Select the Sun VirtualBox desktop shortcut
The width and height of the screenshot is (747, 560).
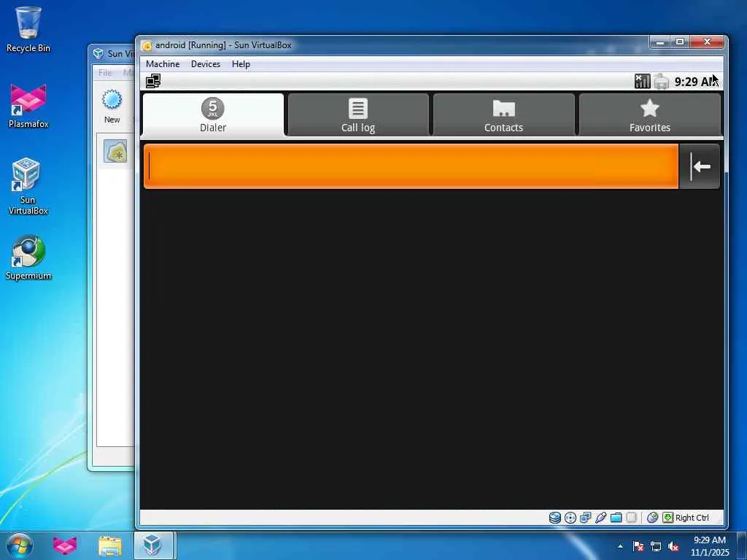pyautogui.click(x=28, y=187)
